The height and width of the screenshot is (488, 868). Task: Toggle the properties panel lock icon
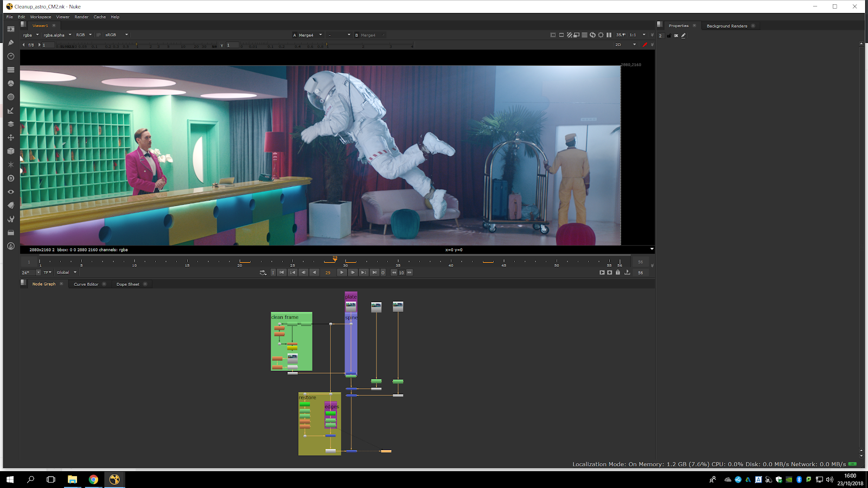coord(668,36)
